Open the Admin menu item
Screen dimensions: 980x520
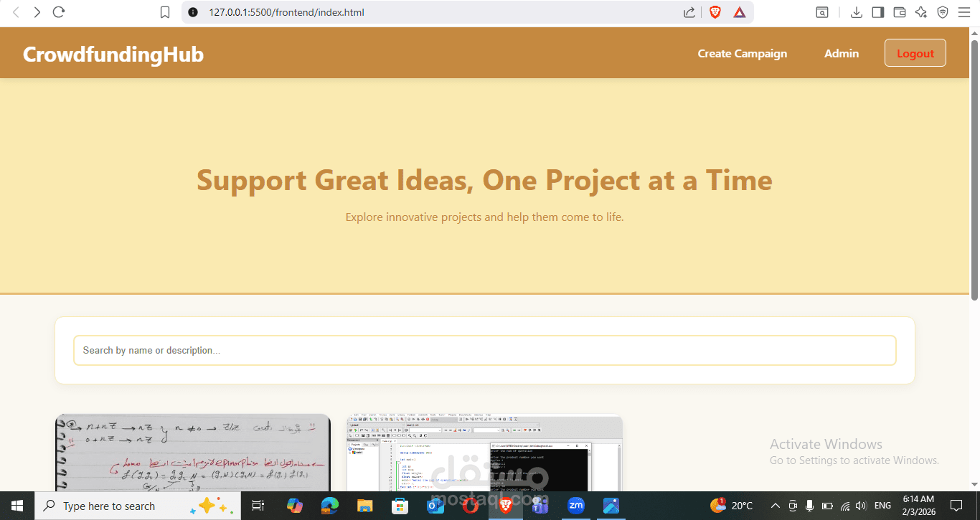(x=841, y=53)
